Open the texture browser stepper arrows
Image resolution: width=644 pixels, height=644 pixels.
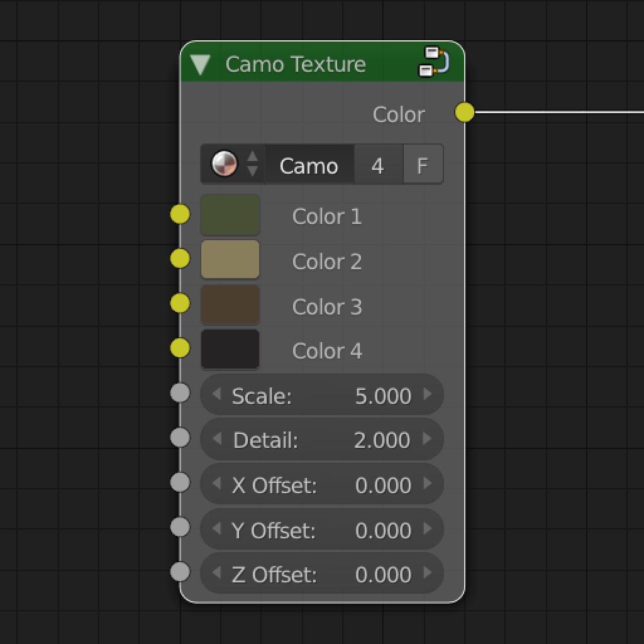tap(252, 164)
